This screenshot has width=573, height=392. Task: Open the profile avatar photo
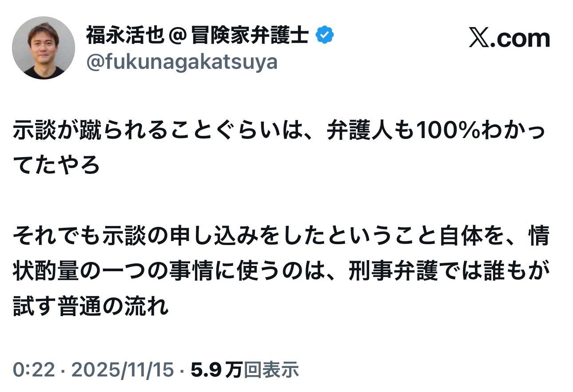coord(44,48)
